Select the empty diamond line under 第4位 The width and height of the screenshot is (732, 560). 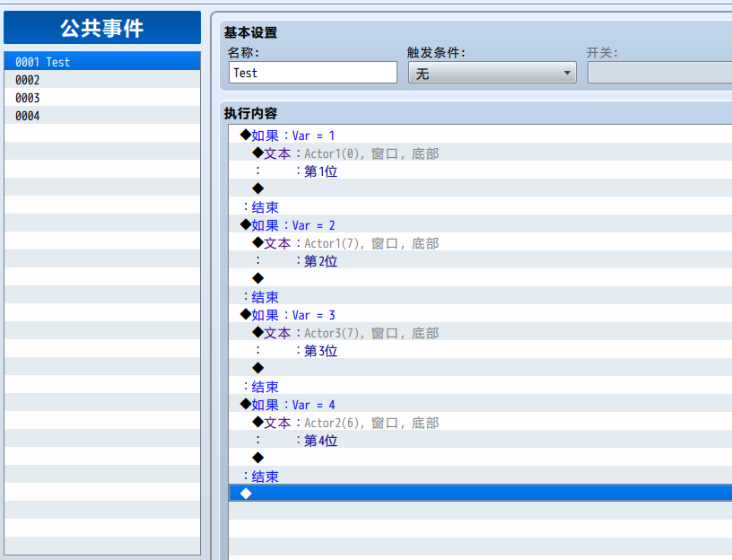(x=481, y=458)
